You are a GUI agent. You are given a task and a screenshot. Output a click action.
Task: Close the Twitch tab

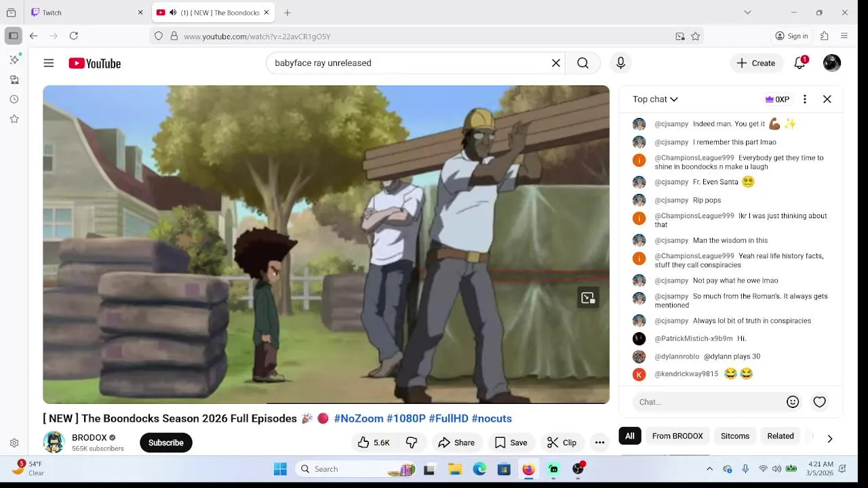tap(140, 12)
